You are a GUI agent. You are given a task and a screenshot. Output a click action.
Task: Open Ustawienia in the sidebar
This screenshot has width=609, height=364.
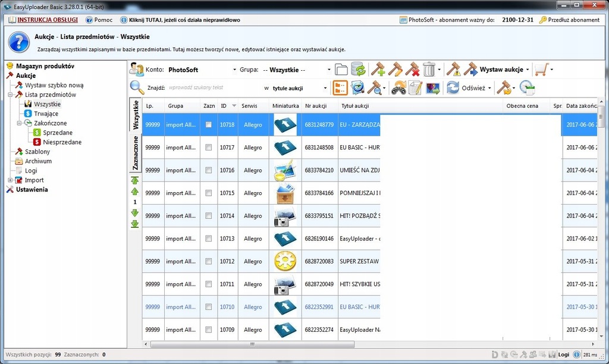click(32, 190)
